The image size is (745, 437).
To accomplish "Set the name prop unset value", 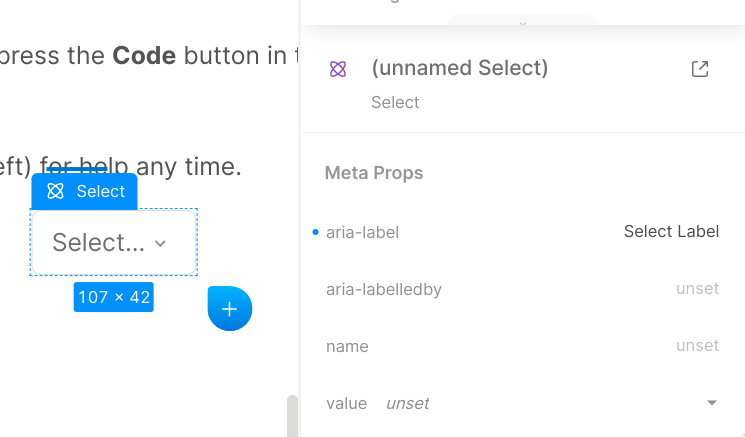I will tap(697, 345).
